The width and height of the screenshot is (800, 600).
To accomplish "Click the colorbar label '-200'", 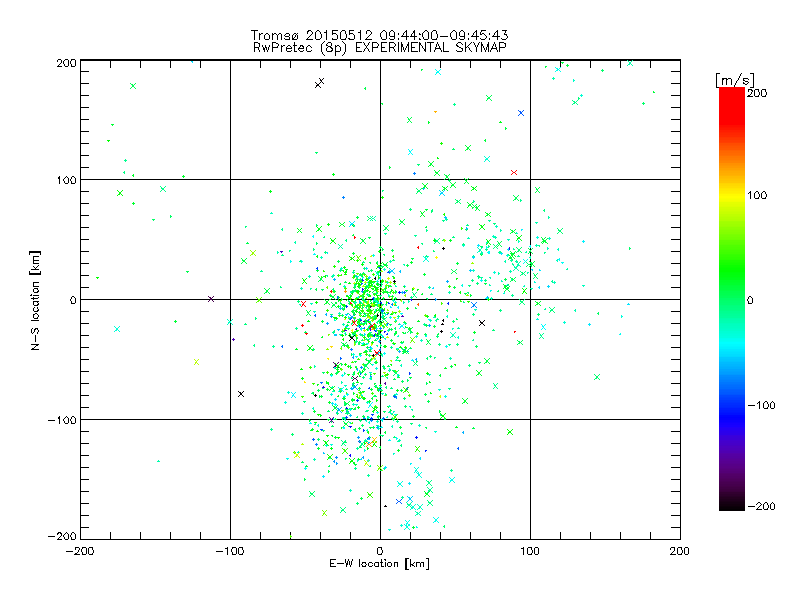I will click(761, 507).
